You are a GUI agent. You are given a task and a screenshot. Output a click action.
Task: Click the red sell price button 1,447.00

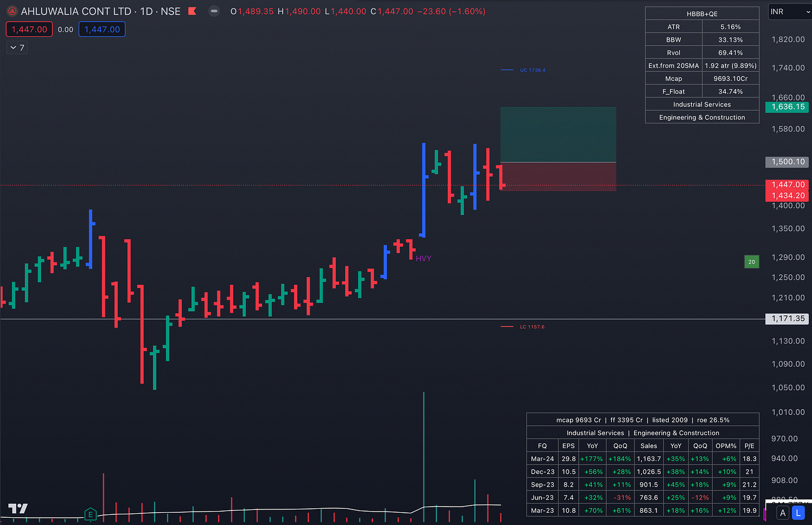point(30,30)
